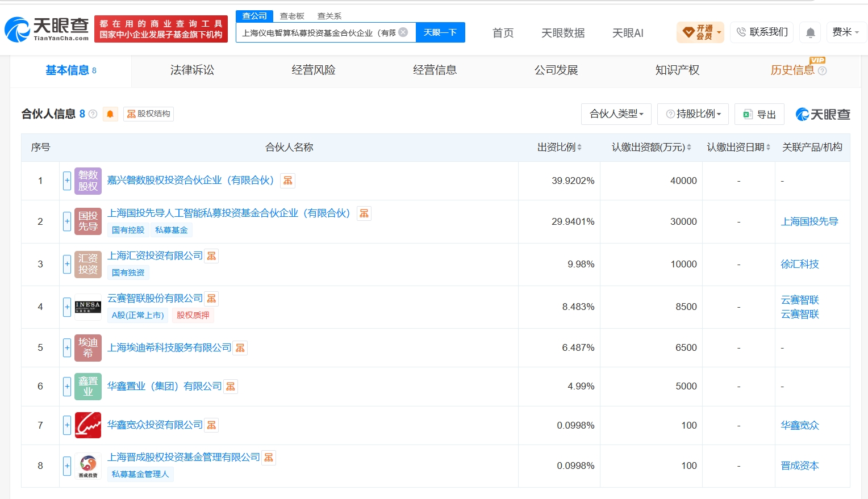
Task: Open equity structure icon for 云赛智联股份有限公司
Action: (x=211, y=299)
